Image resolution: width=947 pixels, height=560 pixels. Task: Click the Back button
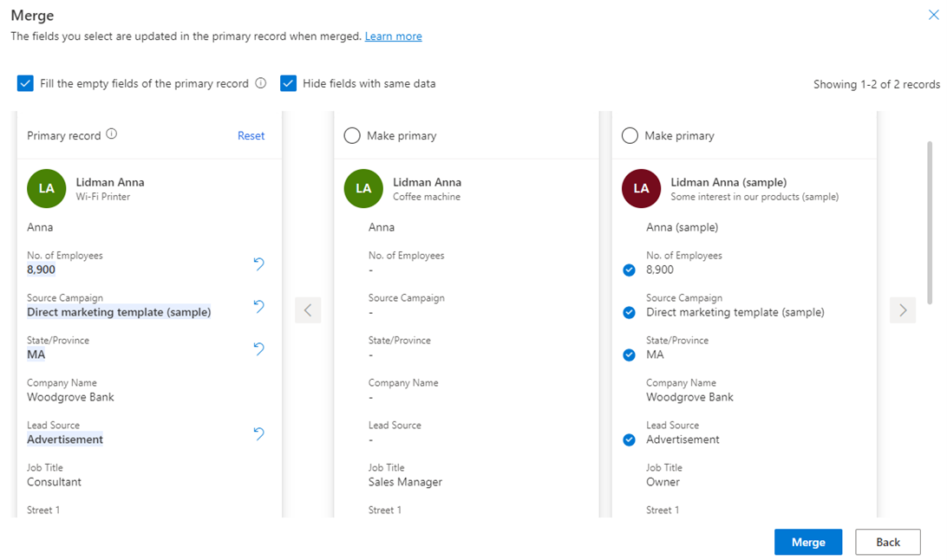(x=888, y=542)
